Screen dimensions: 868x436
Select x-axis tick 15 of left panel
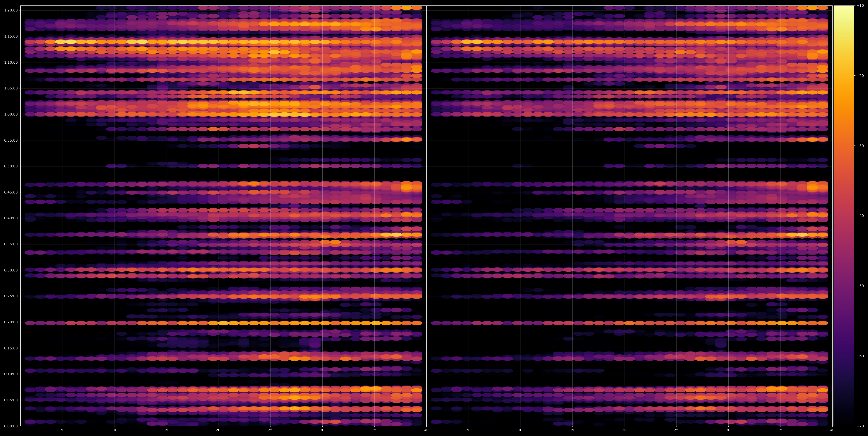(x=166, y=430)
